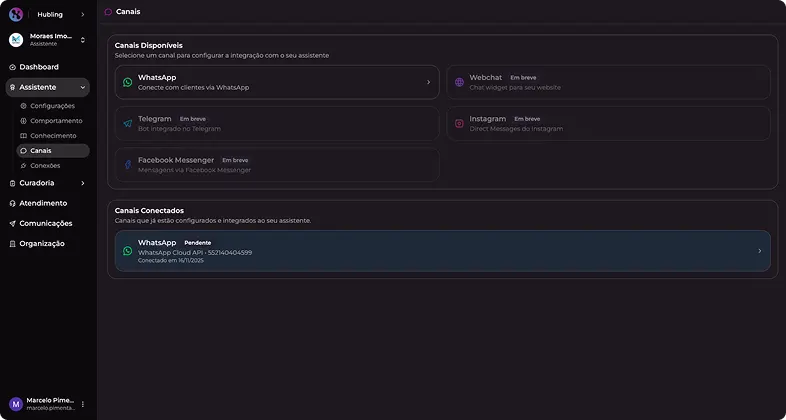Click the Webchat globe icon

click(x=459, y=82)
